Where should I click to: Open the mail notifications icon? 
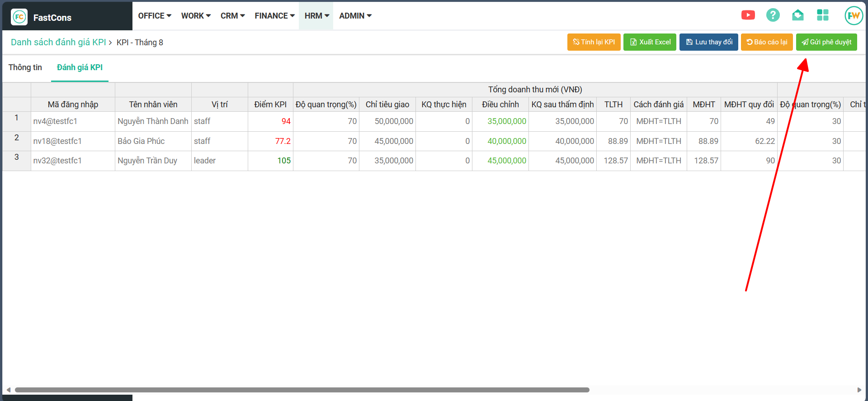point(797,15)
